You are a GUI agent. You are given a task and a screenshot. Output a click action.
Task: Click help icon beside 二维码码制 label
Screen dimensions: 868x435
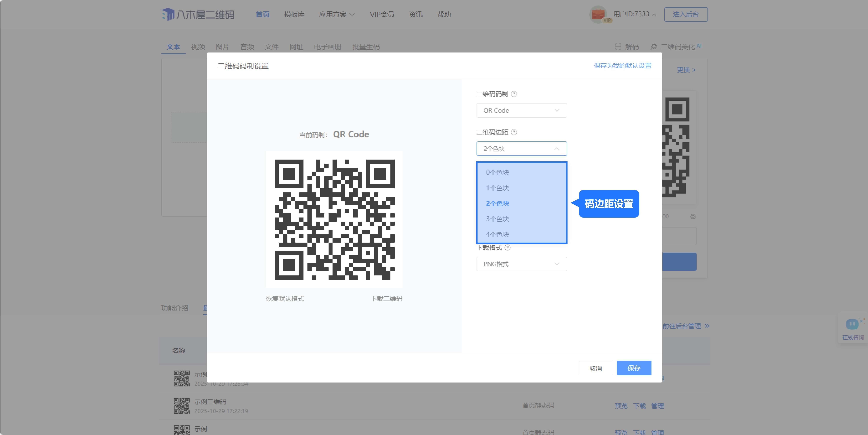pyautogui.click(x=514, y=94)
